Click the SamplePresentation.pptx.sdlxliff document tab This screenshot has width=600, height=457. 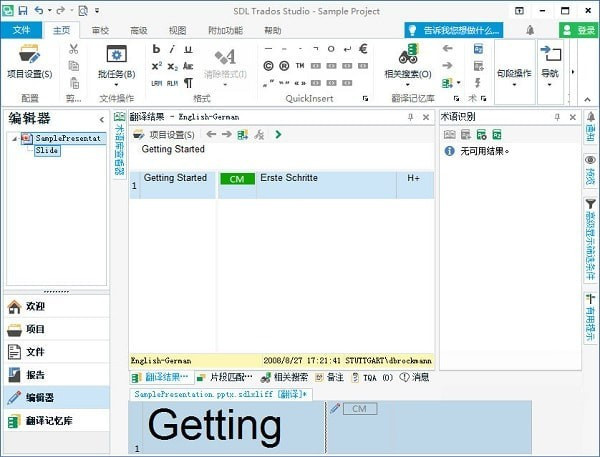pos(221,394)
